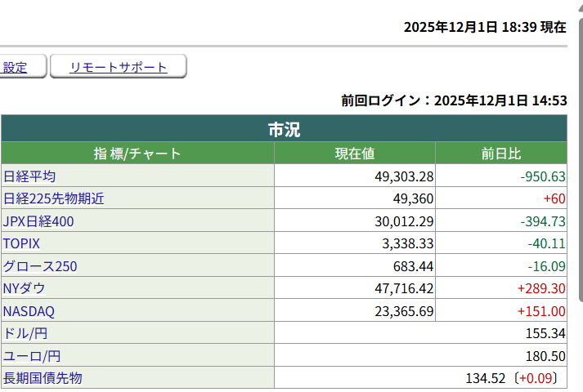The height and width of the screenshot is (392, 583).
Task: Open the 日経平均 chart link
Action: coord(29,176)
